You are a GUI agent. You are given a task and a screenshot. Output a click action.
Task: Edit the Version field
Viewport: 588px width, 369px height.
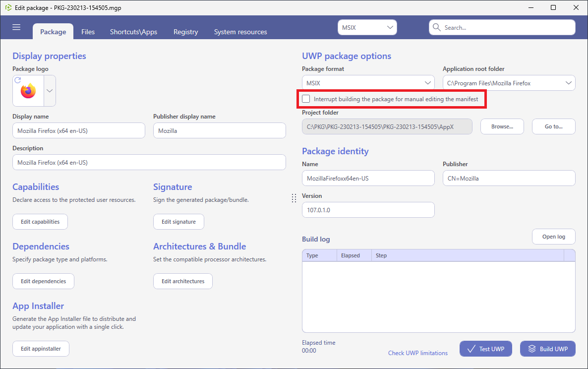point(368,210)
